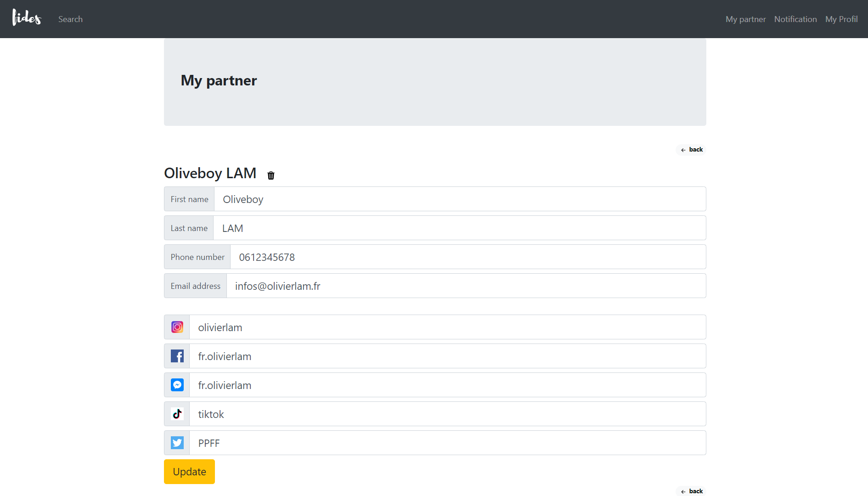Focus the Twitter handle field containing PPFF
Screen dimensions: 868x496
[447, 443]
